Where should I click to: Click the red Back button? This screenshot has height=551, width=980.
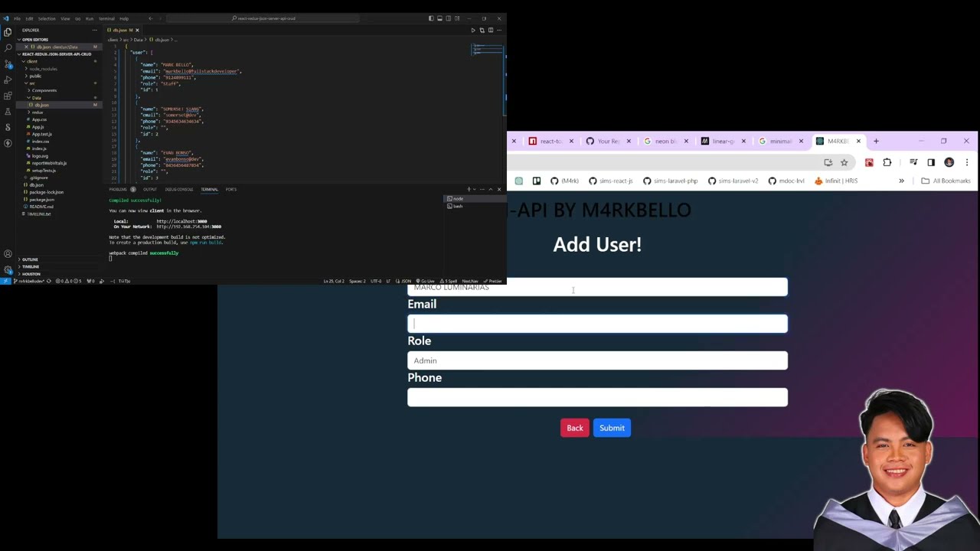click(575, 428)
